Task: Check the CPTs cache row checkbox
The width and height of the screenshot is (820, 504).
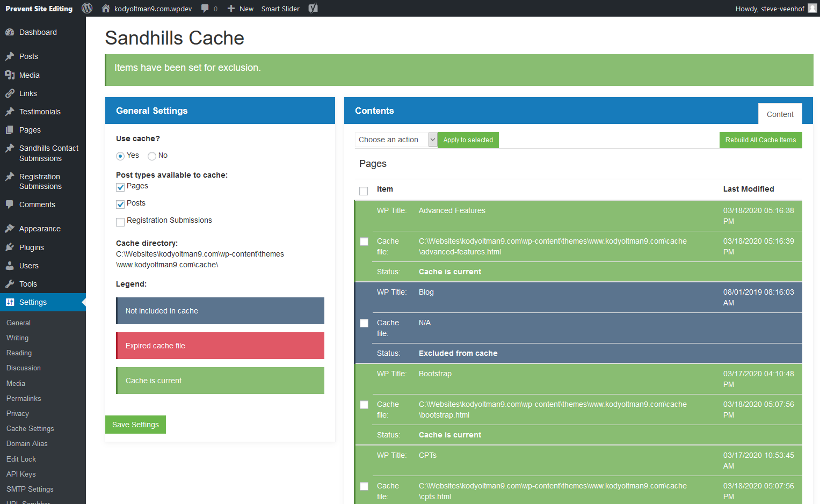Action: coord(364,486)
